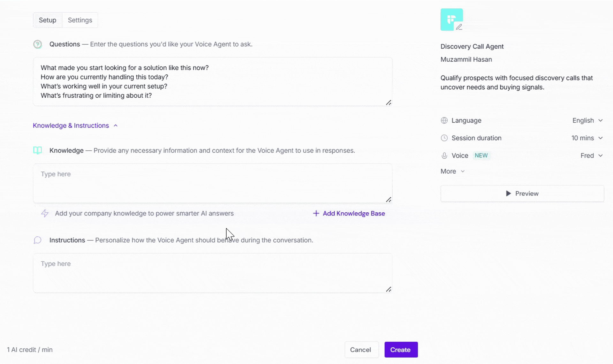Collapse the Knowledge & Instructions section

pos(75,125)
